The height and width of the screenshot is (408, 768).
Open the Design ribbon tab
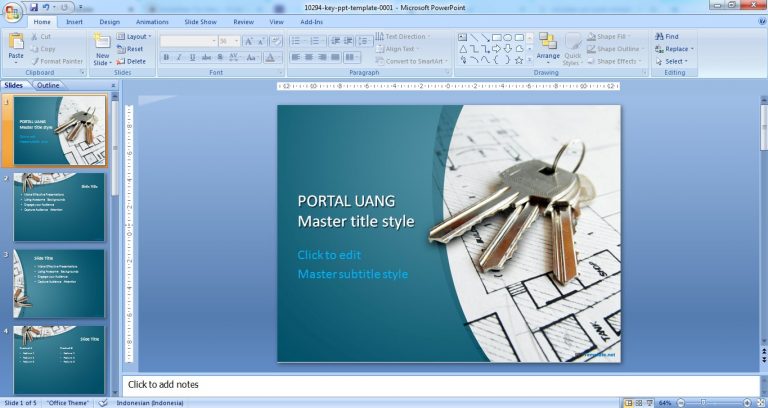109,21
